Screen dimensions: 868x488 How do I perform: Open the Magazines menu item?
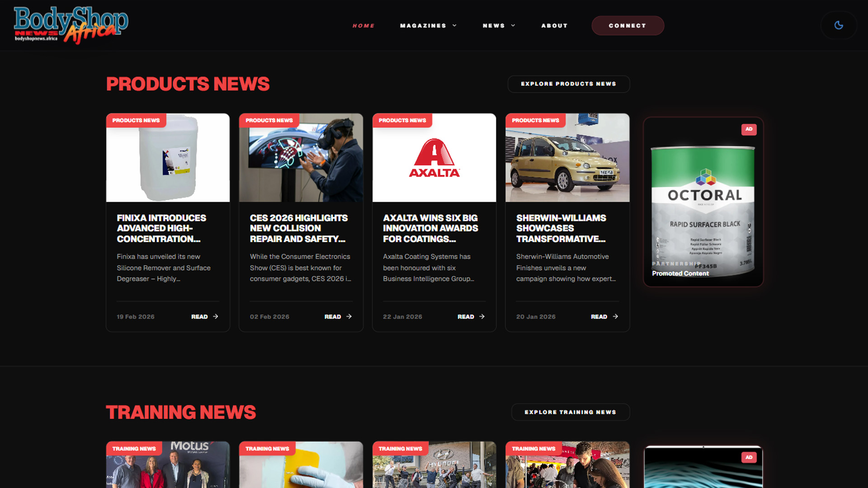pyautogui.click(x=423, y=26)
